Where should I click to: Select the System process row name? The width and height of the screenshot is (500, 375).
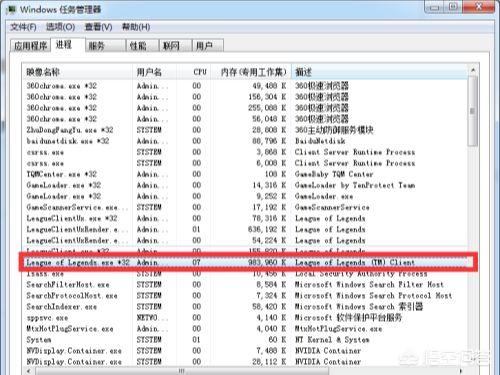pos(39,340)
